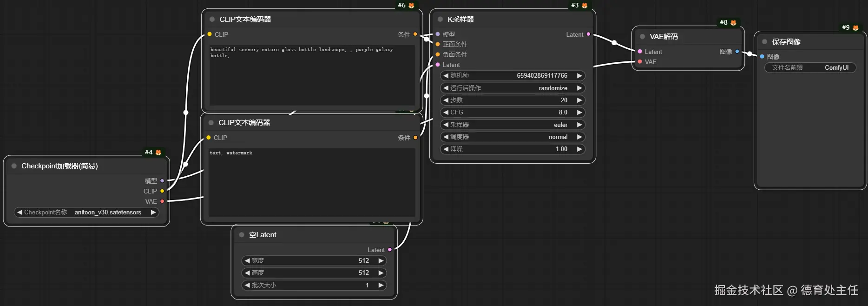Click the Latent output port on K采样器
This screenshot has height=306, width=868.
point(589,34)
